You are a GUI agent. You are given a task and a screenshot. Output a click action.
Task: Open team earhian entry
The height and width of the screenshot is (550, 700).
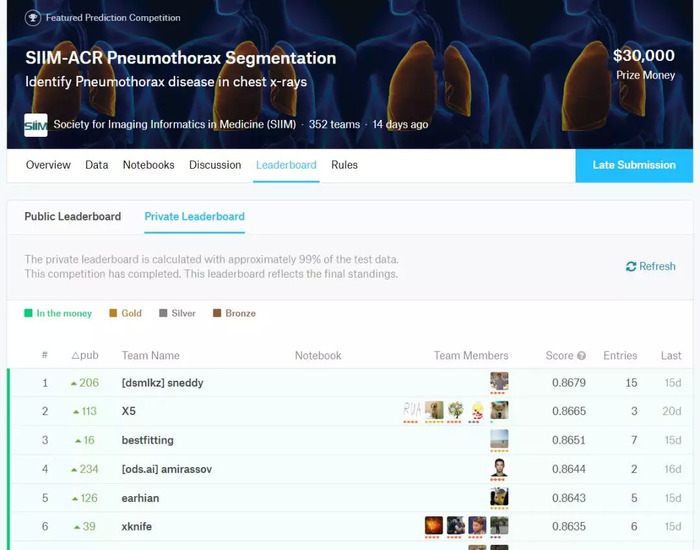coord(140,498)
